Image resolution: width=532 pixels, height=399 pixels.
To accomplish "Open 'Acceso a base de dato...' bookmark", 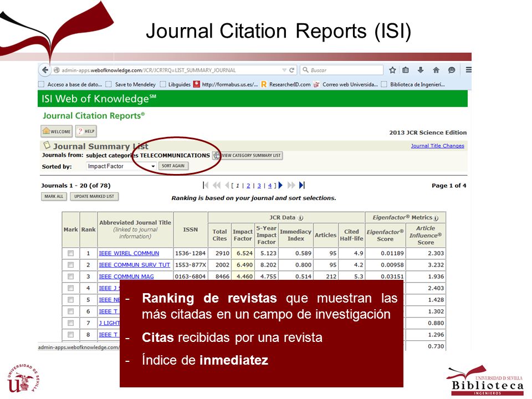I will pyautogui.click(x=70, y=84).
